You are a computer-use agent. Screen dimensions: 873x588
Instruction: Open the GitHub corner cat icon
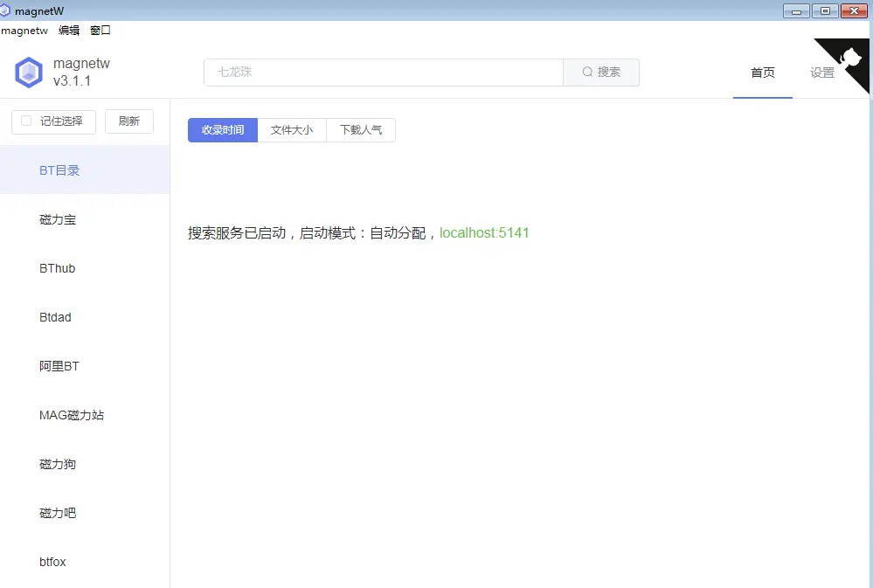tap(849, 58)
